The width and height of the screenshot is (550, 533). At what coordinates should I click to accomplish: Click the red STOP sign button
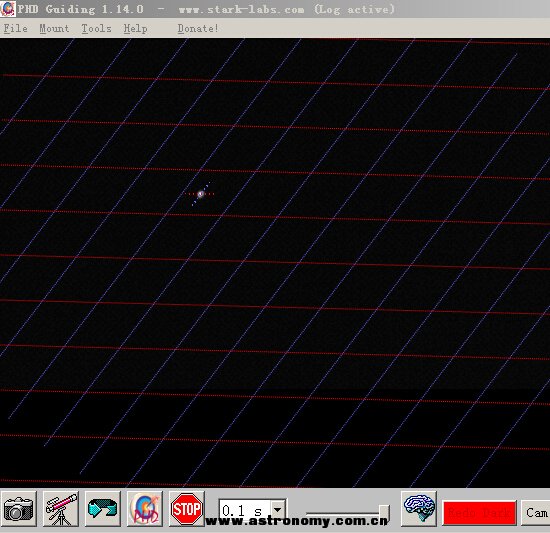187,509
